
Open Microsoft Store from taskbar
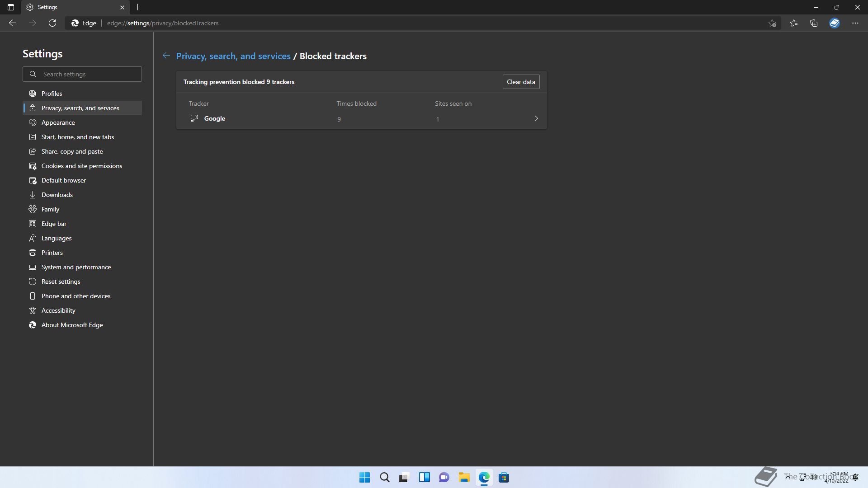(504, 477)
